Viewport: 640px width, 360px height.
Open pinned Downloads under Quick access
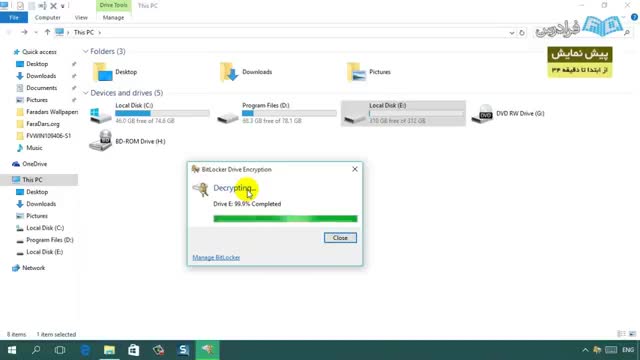tap(41, 76)
